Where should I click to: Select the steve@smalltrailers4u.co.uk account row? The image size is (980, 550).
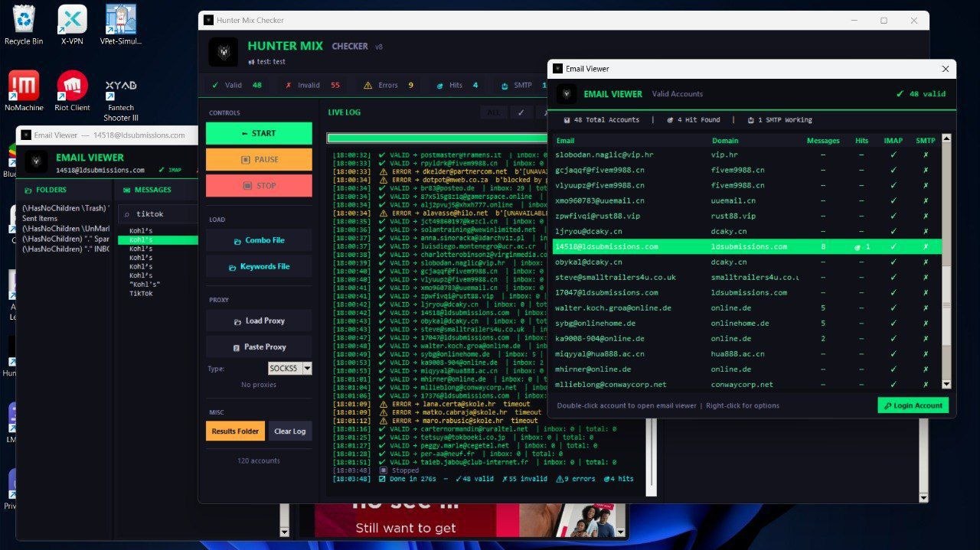tap(746, 277)
